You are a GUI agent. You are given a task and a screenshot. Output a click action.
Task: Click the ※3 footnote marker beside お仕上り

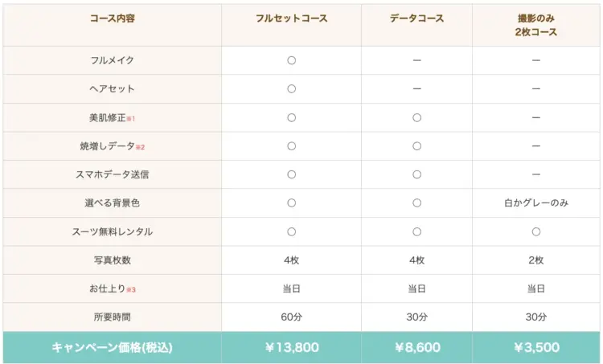[131, 289]
